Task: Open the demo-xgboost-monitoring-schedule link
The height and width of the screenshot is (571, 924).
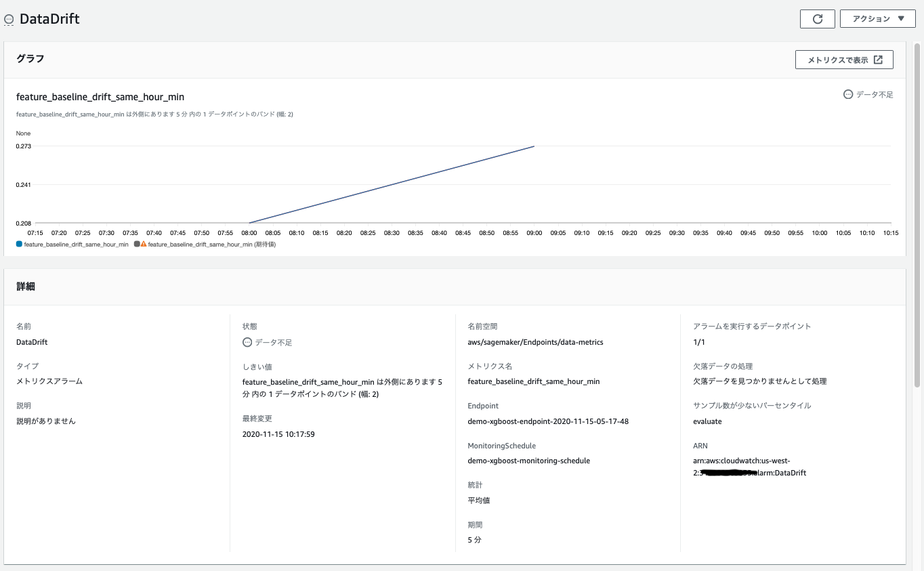Action: 528,461
